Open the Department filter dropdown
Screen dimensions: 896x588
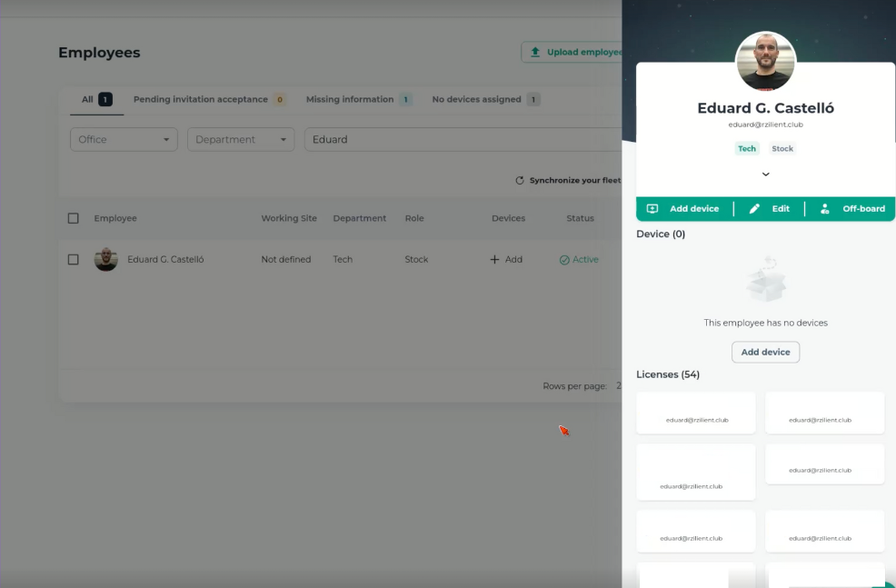coord(241,139)
